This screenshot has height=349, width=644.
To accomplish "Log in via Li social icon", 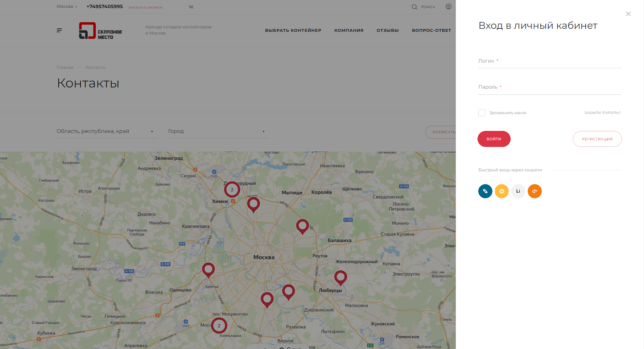I will tap(518, 191).
